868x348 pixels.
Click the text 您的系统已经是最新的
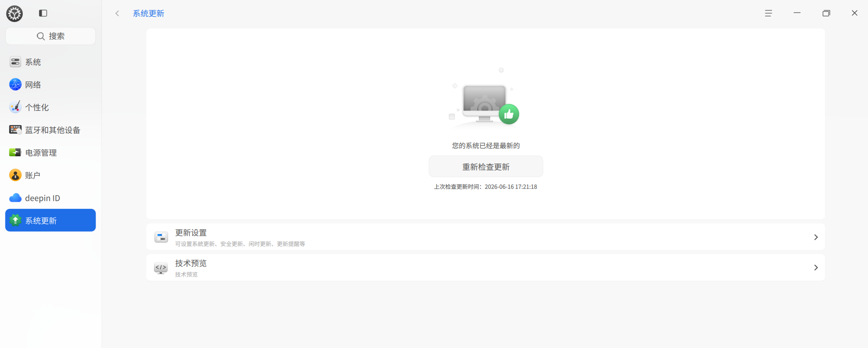tap(486, 145)
